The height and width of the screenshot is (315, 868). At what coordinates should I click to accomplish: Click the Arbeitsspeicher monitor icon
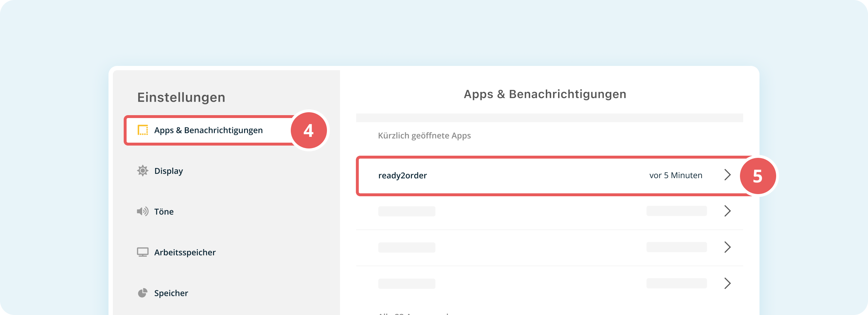[x=143, y=252]
